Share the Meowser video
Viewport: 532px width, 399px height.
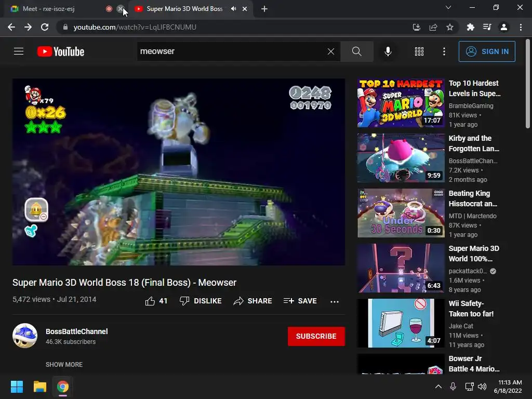click(253, 301)
